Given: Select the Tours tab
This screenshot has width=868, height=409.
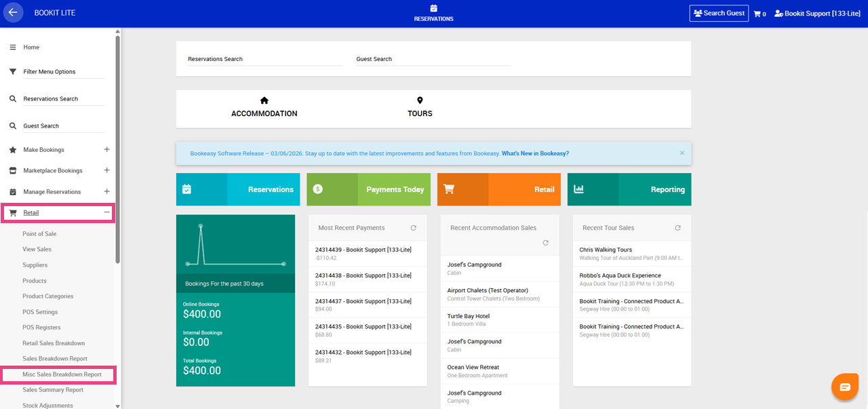Looking at the screenshot, I should point(420,107).
